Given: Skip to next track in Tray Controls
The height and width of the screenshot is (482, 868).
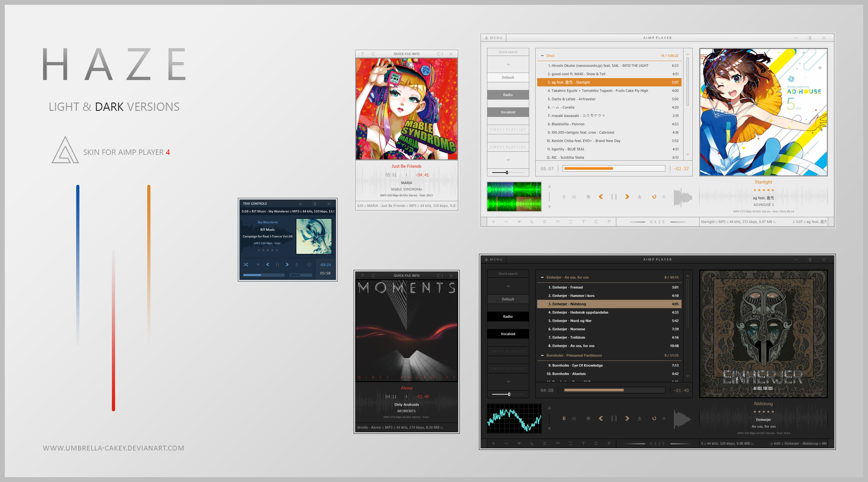Looking at the screenshot, I should tap(287, 264).
